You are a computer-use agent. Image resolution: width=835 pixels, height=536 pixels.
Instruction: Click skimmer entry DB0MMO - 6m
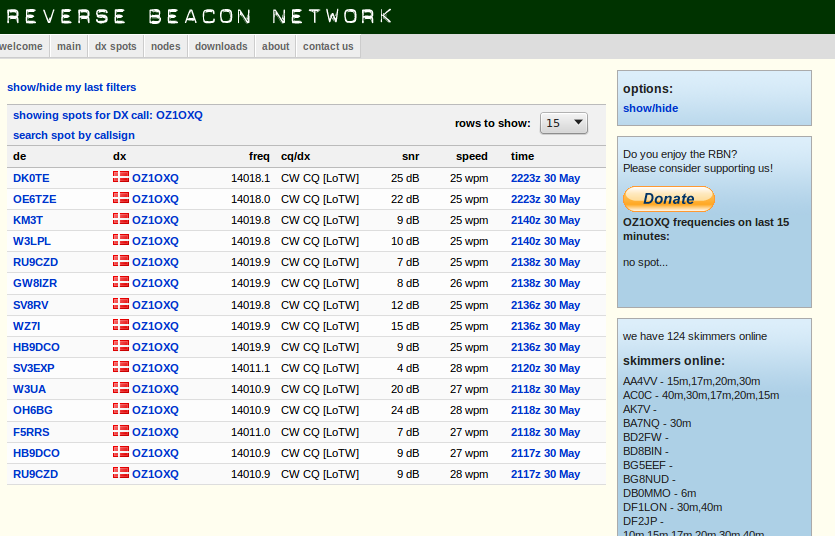(660, 493)
